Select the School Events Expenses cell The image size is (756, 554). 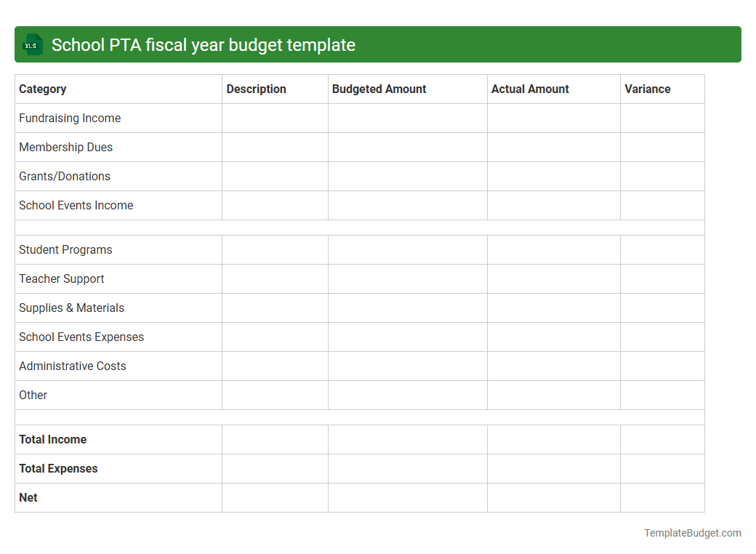[81, 337]
